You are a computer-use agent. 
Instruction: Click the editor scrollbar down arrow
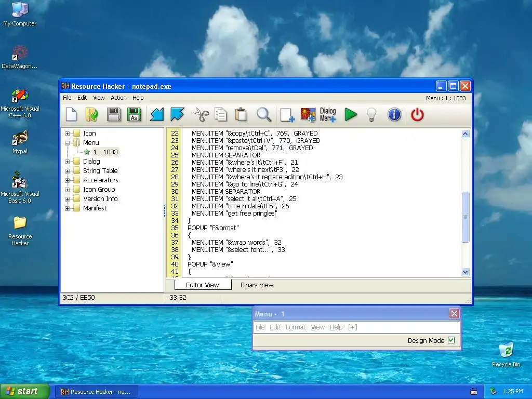click(465, 272)
